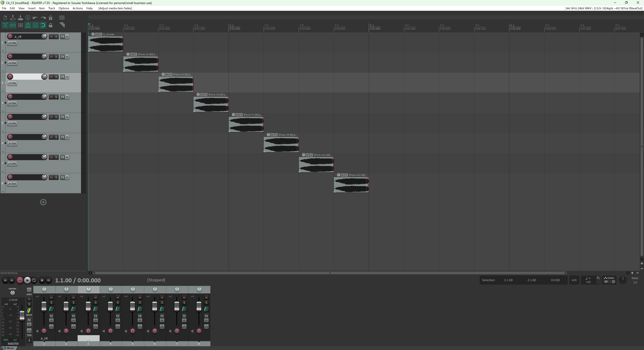Toggle snap with the magnet toolbar icon

pos(43,25)
